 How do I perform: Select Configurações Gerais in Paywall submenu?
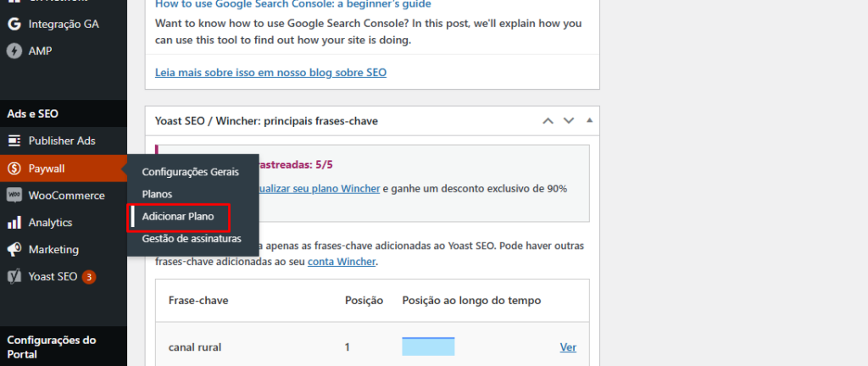(191, 172)
